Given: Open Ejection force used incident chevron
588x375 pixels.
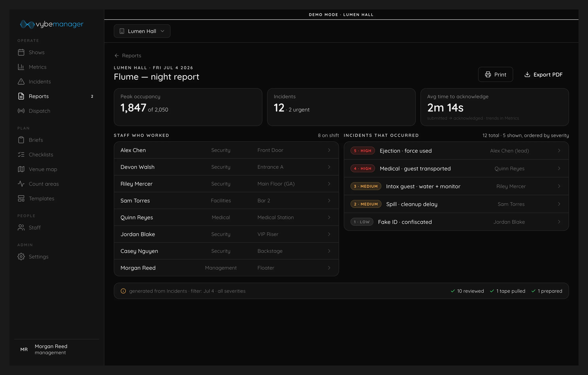Looking at the screenshot, I should point(559,151).
